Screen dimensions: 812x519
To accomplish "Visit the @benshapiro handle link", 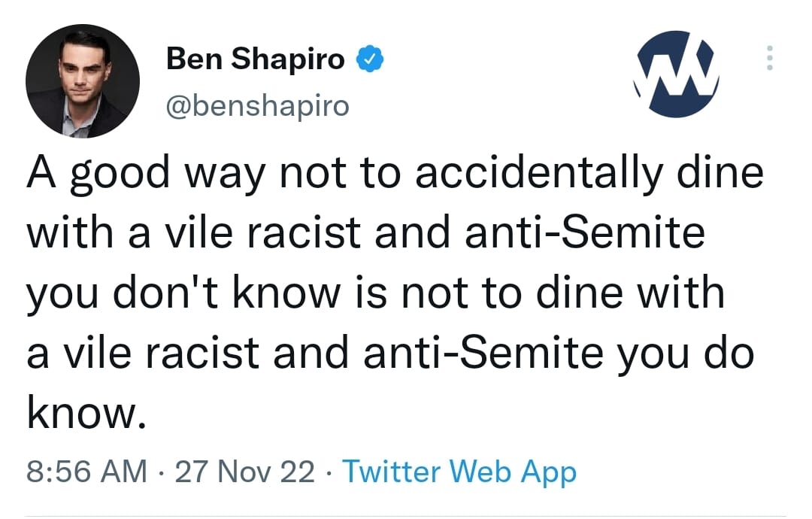I will pos(257,106).
